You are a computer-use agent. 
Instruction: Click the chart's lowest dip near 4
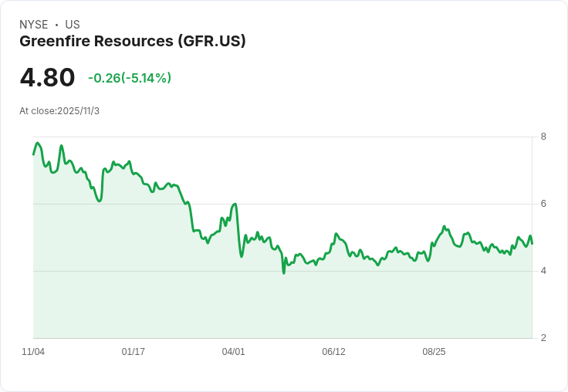point(284,273)
